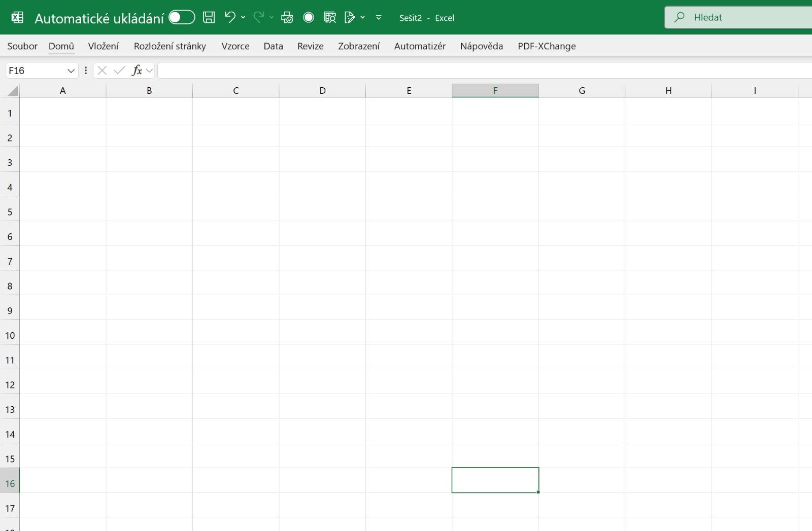The image size is (812, 531).
Task: Toggle the Automatické ukládání switch
Action: click(x=182, y=17)
